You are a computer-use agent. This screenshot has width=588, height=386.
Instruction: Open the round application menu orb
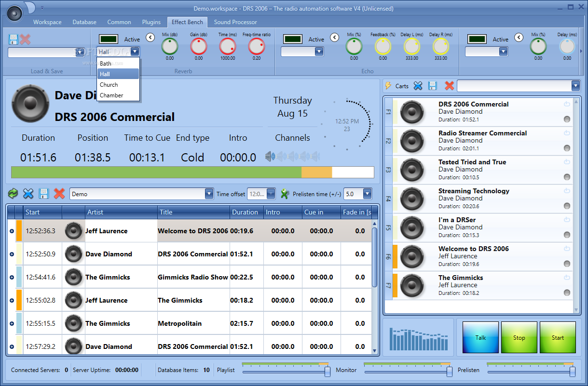[x=14, y=13]
